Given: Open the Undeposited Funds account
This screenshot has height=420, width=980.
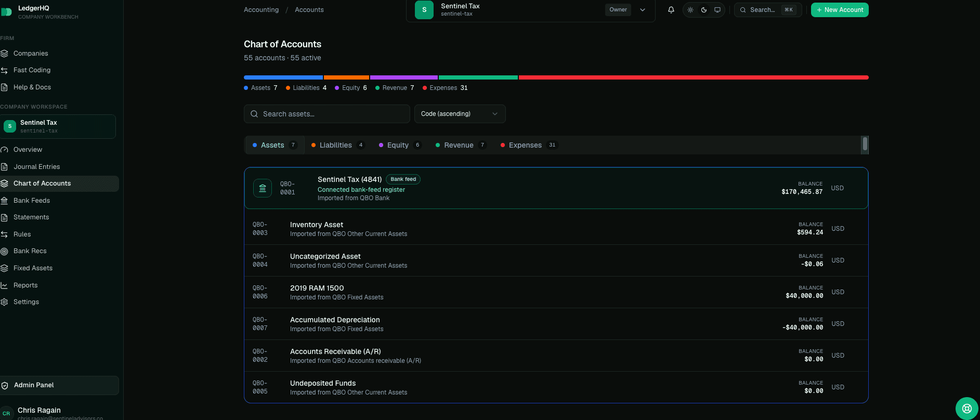Looking at the screenshot, I should pos(556,387).
